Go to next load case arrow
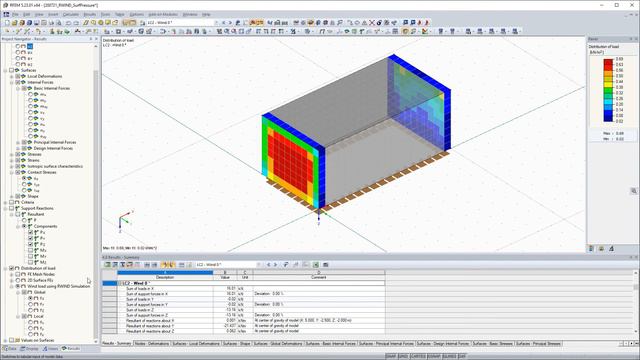 tap(230, 23)
